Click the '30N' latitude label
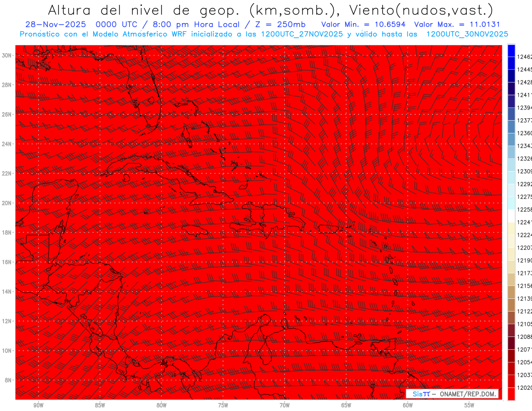This screenshot has height=411, width=532. 7,55
